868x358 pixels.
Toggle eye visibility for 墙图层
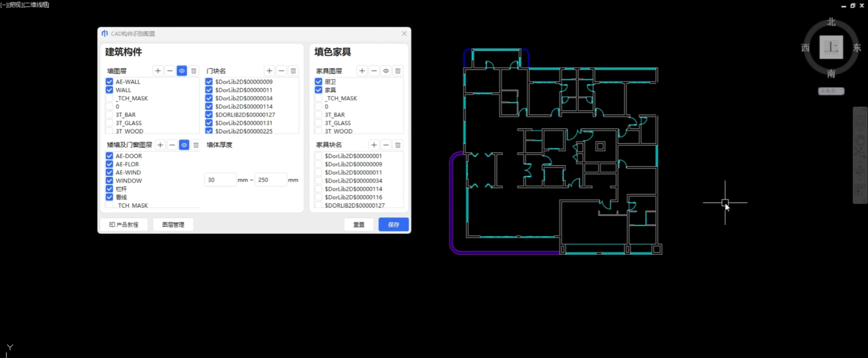coord(182,71)
